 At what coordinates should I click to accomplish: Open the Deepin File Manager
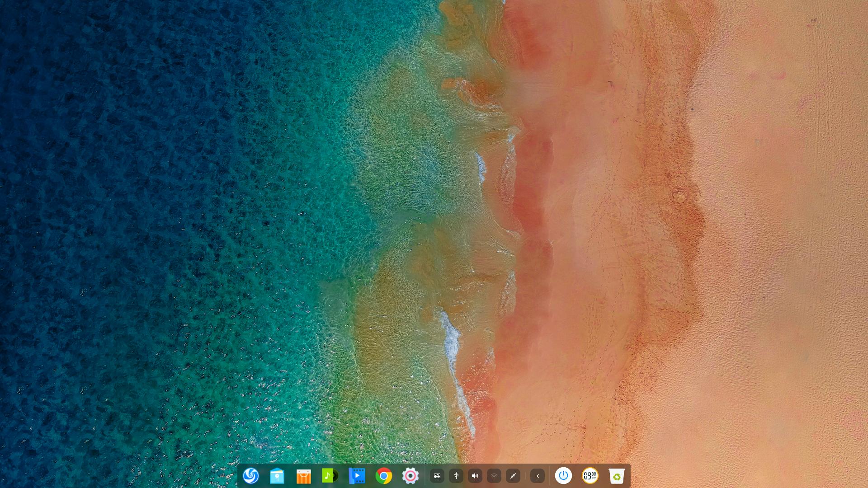pyautogui.click(x=276, y=475)
